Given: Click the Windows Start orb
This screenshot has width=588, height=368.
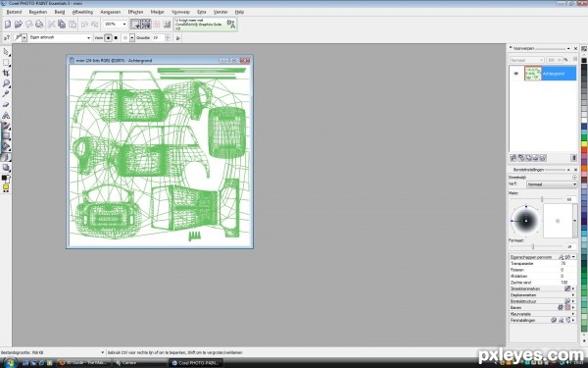Looking at the screenshot, I should pyautogui.click(x=9, y=362).
